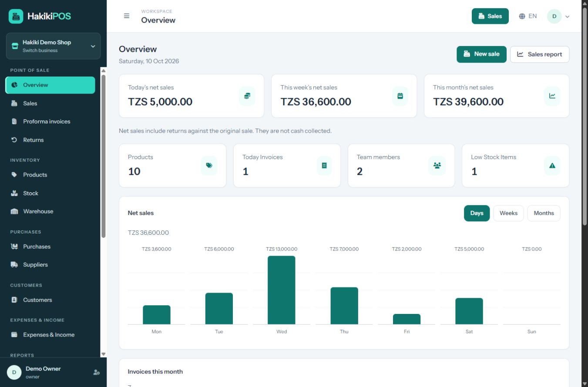Go to Sales in the sidebar
This screenshot has width=588, height=387.
tap(50, 103)
